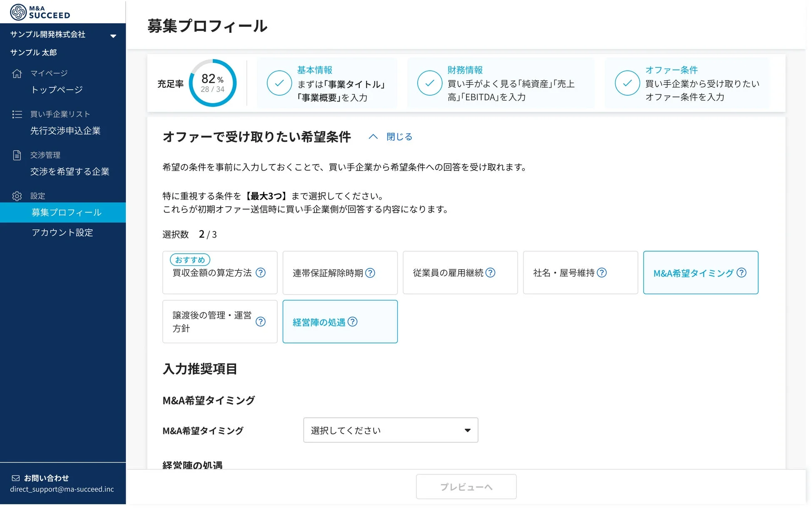This screenshot has height=508, width=812.
Task: Open the 設定 gear icon
Action: [x=17, y=196]
